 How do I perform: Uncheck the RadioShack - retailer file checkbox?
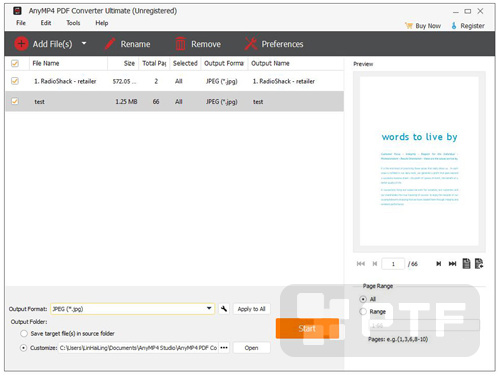click(15, 81)
